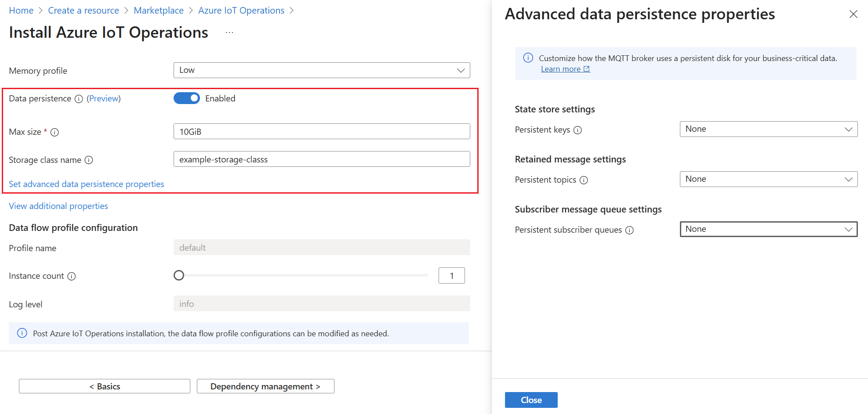The height and width of the screenshot is (414, 868).
Task: Click the external link icon beside Learn more
Action: [587, 68]
